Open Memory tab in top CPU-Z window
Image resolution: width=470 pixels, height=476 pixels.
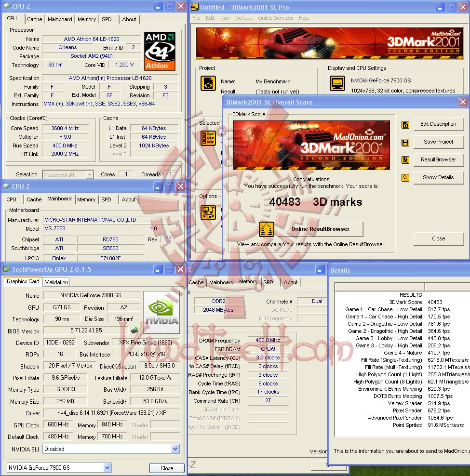point(87,19)
